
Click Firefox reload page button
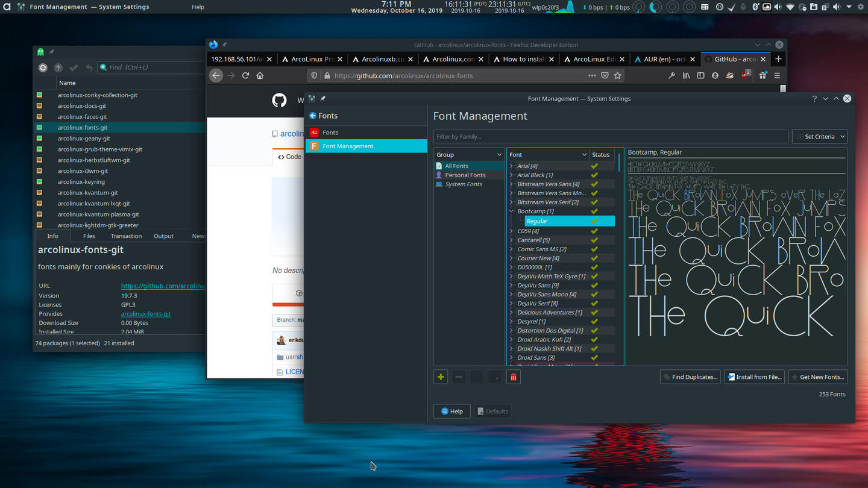pos(245,75)
